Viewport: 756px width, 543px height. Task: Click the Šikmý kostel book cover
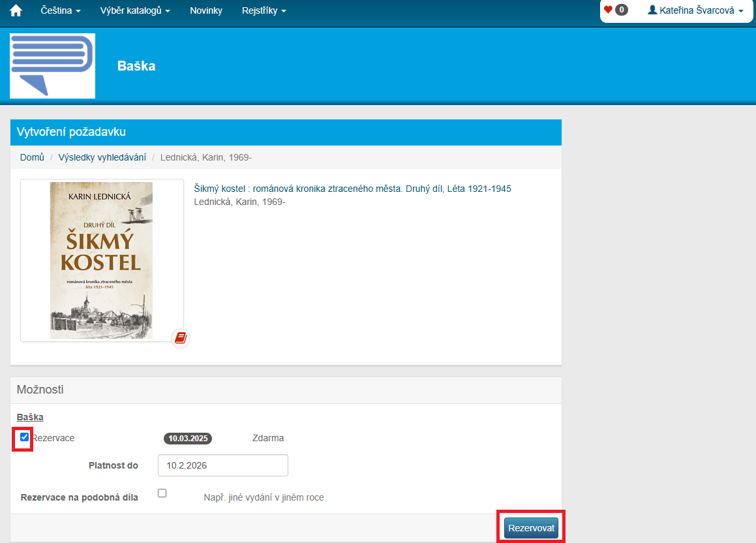[x=102, y=260]
